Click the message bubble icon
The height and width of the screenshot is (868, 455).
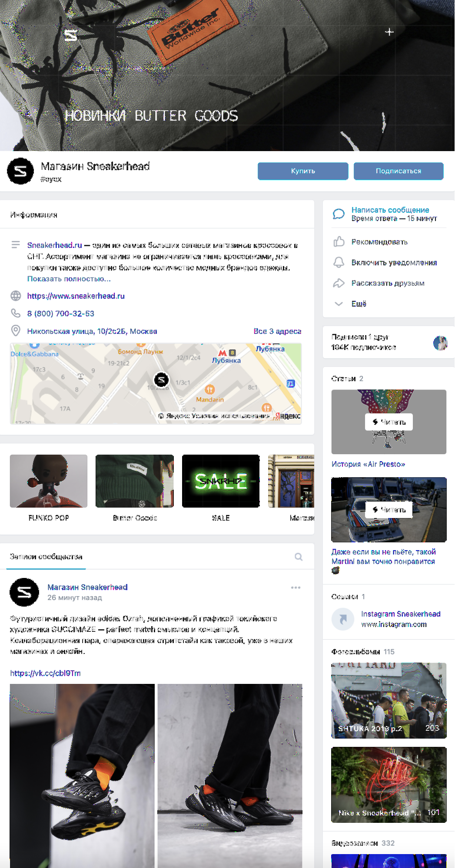click(x=339, y=214)
